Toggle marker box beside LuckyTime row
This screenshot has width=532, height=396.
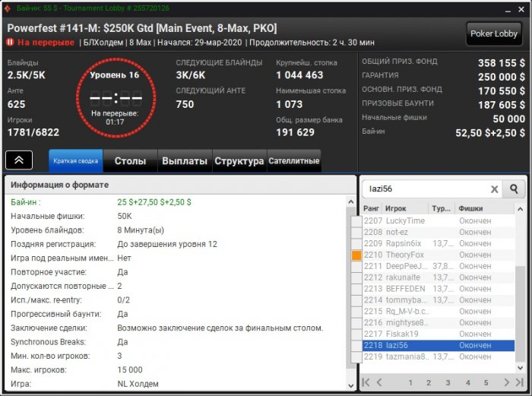pos(356,221)
